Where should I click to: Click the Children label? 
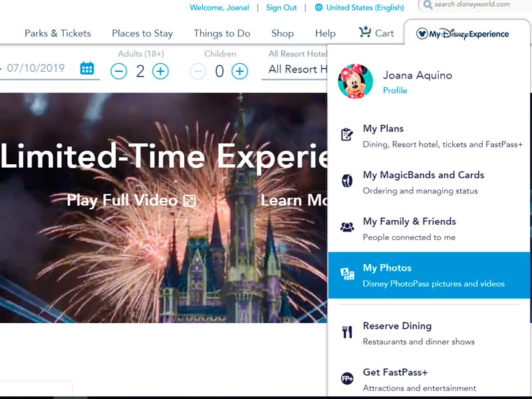click(x=220, y=54)
